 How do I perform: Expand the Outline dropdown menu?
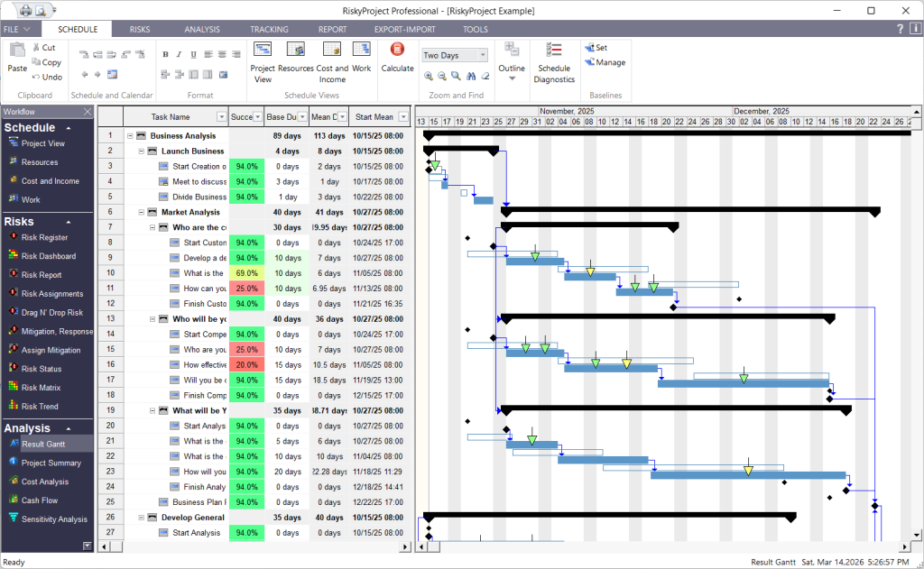[x=512, y=78]
